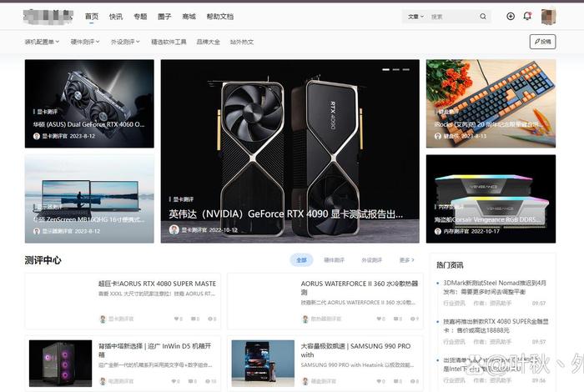Open 品牌大全 link
Screen dimensions: 584x392
pos(209,42)
